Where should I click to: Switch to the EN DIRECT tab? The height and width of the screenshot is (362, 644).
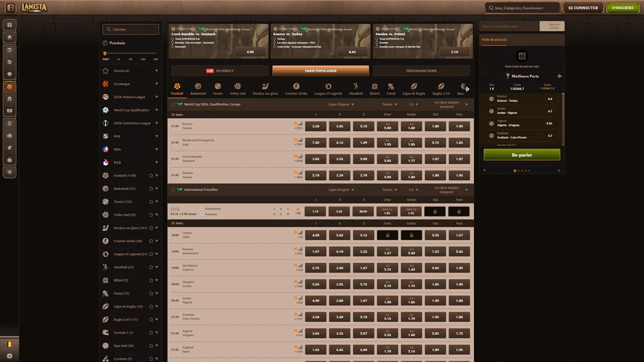coord(220,71)
